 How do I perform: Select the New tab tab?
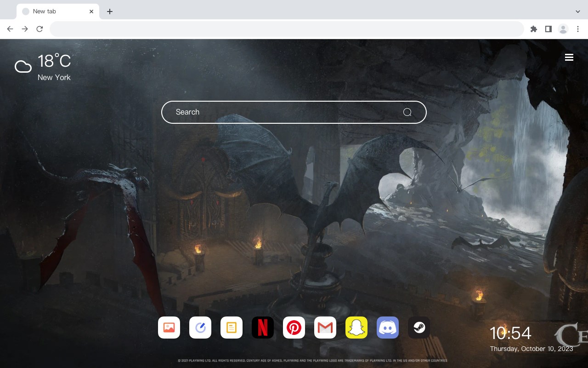[58, 11]
